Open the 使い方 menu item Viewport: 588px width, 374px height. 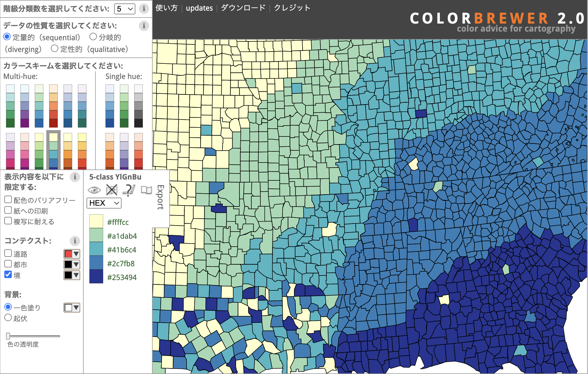(x=166, y=8)
